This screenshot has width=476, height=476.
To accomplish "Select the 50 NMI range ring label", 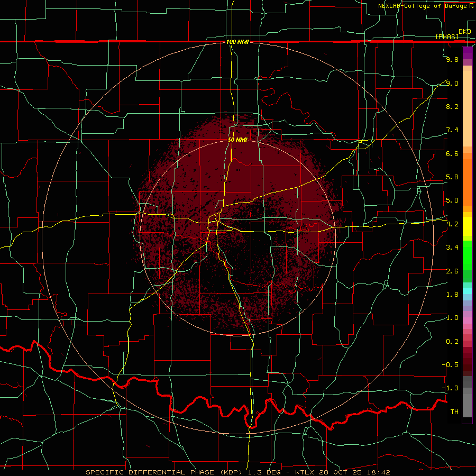I will click(237, 140).
